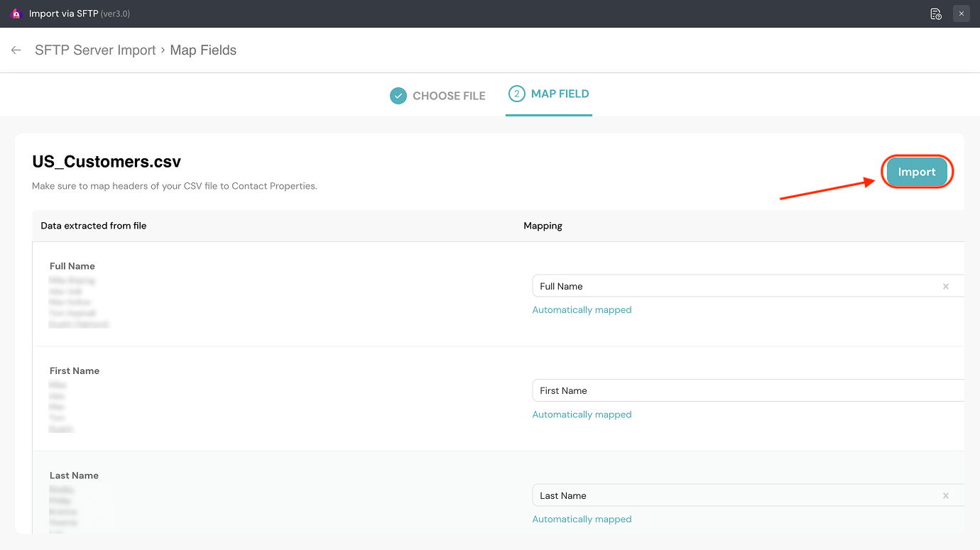Switch to the CHOOSE FILE step label
The height and width of the screenshot is (550, 980).
(x=449, y=96)
